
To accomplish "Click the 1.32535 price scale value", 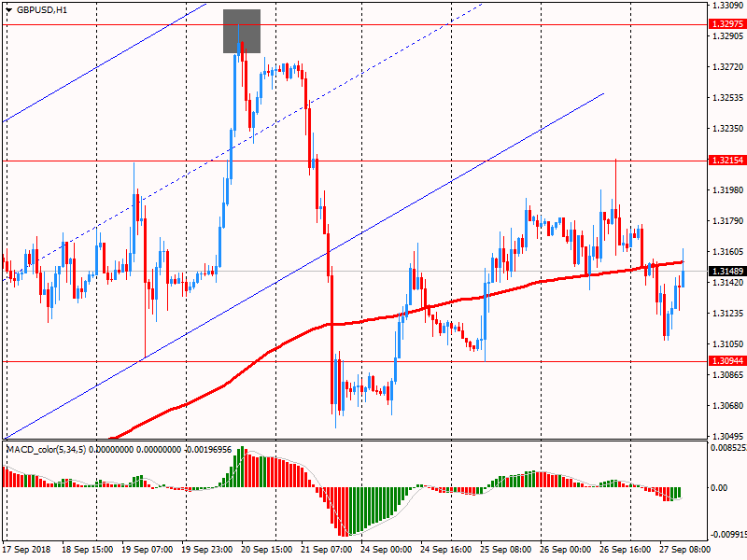I will click(x=728, y=98).
